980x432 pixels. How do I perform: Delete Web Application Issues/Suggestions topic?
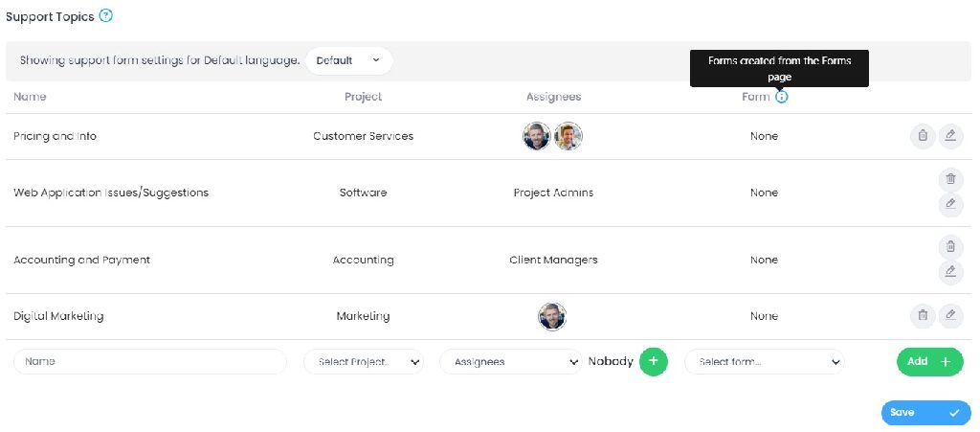[x=950, y=178]
